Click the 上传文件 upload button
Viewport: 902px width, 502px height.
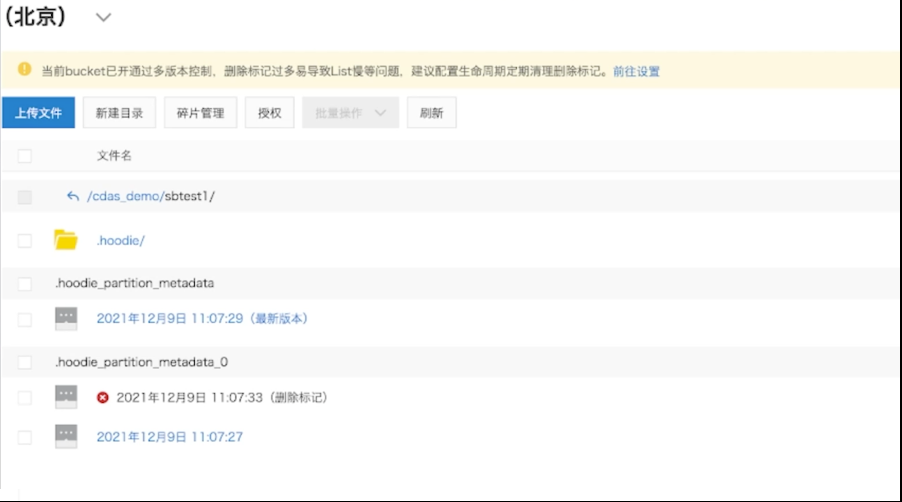(x=38, y=113)
